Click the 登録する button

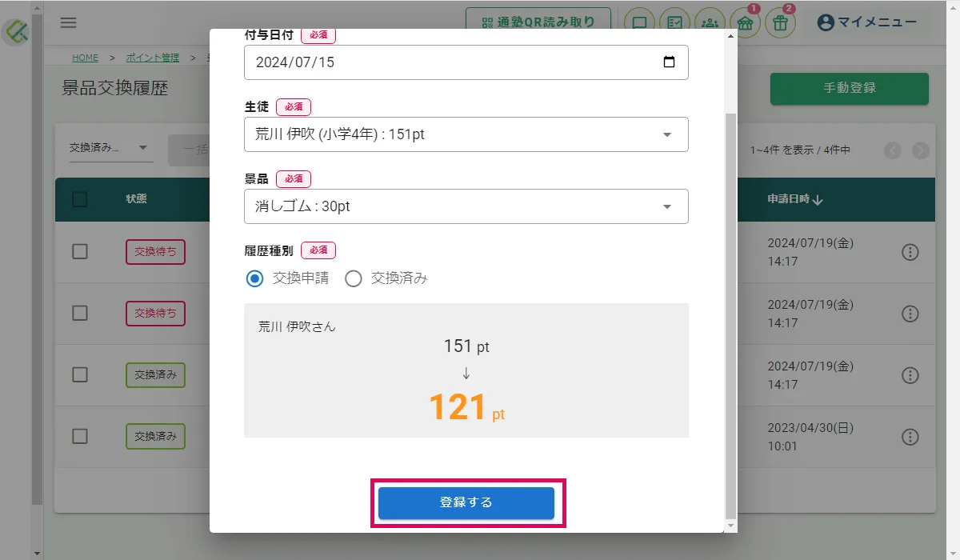466,503
